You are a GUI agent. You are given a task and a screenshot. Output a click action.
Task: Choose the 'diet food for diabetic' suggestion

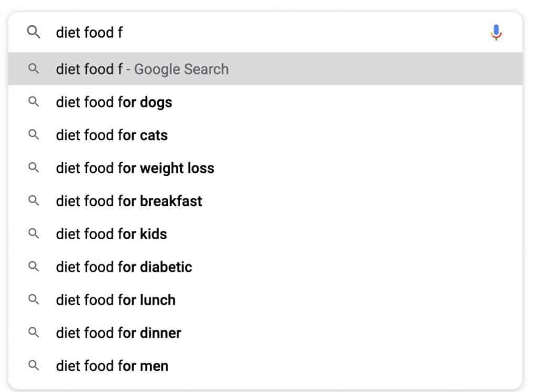tap(124, 267)
